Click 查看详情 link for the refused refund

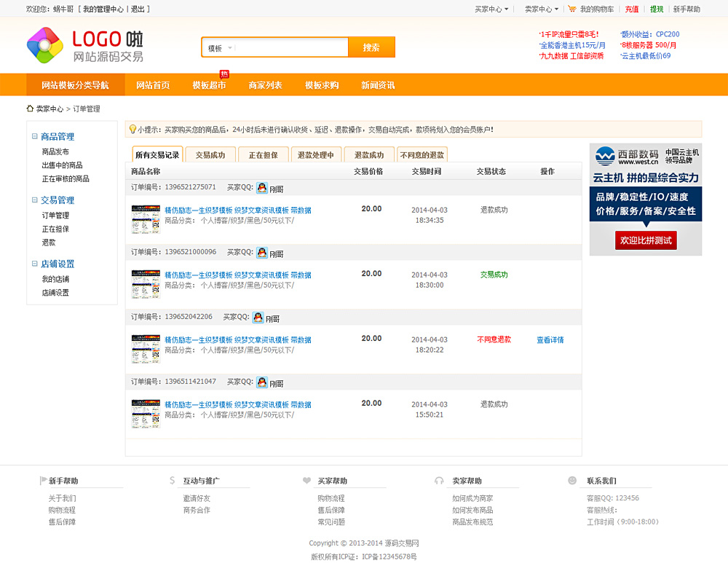click(x=550, y=340)
